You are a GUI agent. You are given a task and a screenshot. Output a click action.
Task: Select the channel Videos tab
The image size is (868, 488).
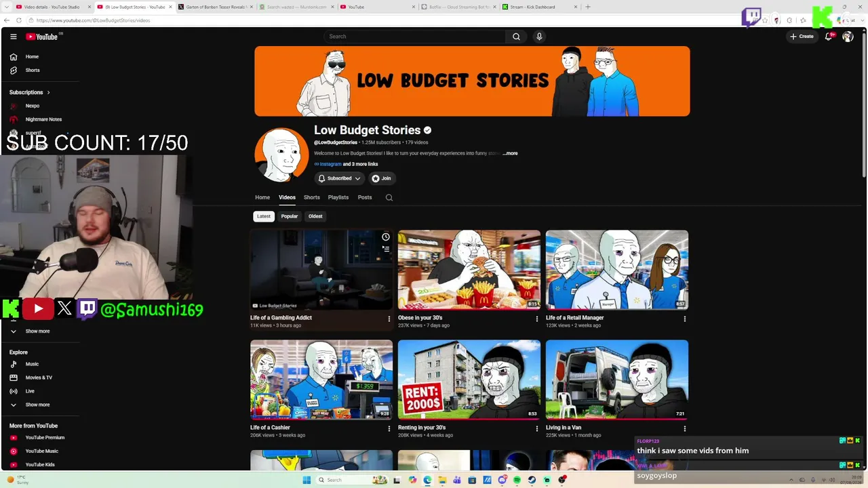287,198
